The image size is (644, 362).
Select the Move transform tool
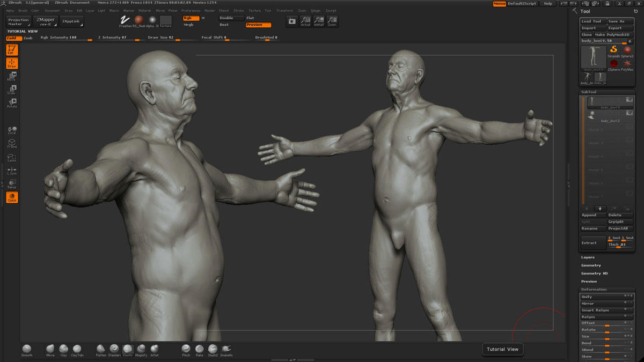11,76
